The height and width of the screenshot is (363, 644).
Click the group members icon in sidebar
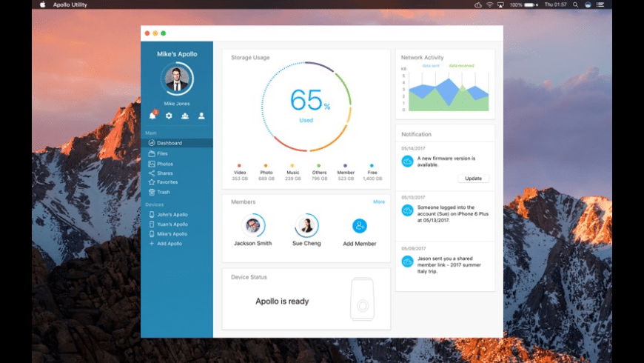[185, 116]
